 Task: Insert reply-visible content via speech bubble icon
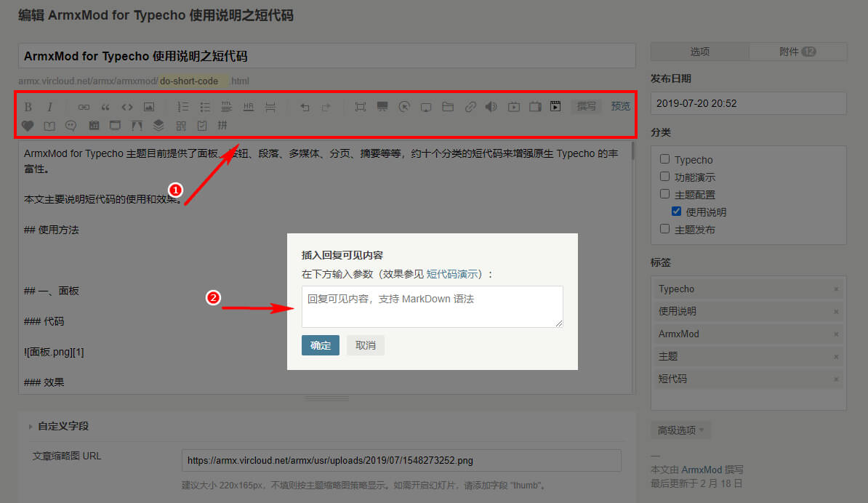(x=71, y=126)
